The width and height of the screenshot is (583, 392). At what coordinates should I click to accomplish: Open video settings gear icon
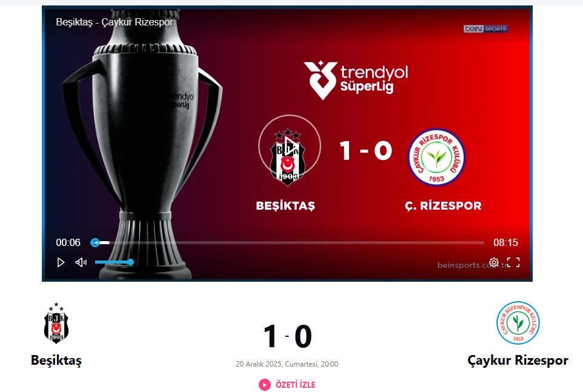tap(494, 262)
